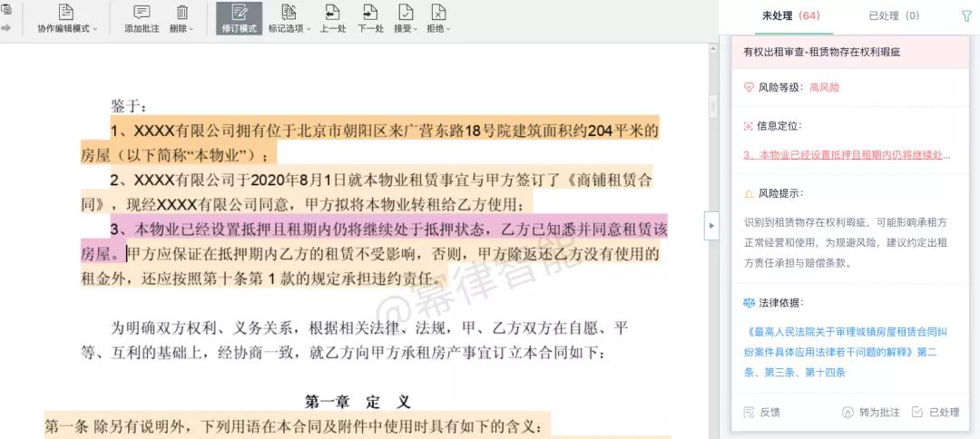Collapse the side panel with arrow handle

click(x=711, y=226)
